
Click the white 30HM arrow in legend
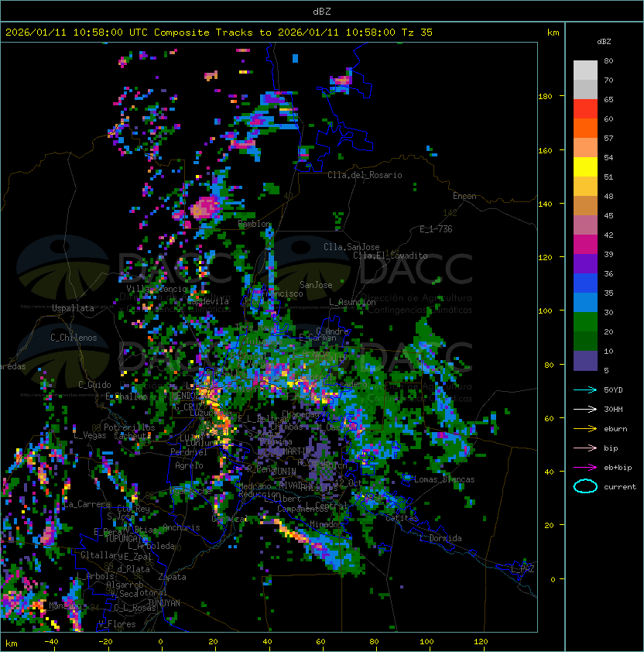pos(585,409)
